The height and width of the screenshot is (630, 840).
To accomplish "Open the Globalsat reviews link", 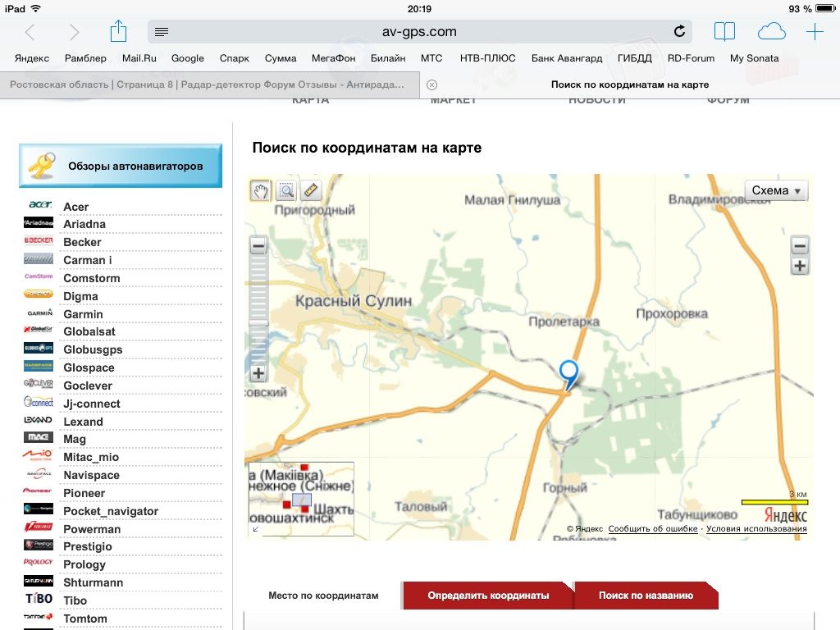I will coord(89,331).
